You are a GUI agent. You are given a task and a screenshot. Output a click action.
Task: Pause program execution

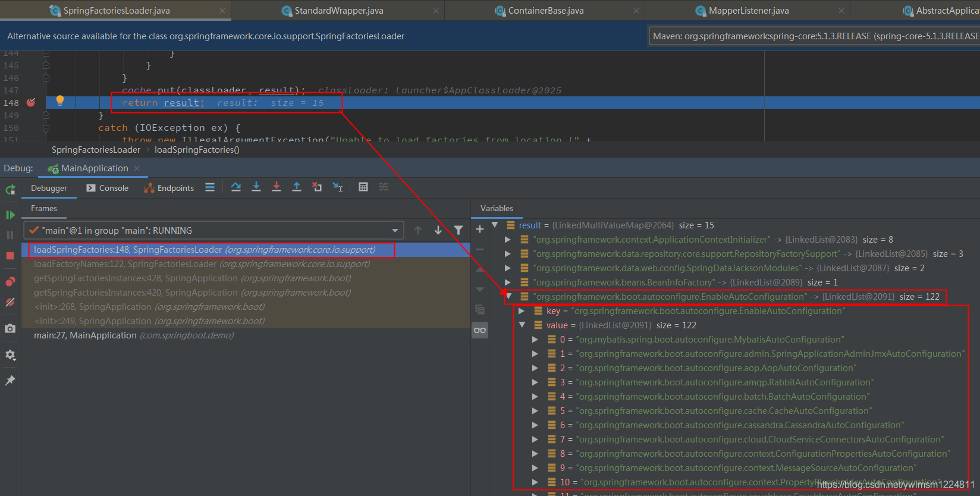(10, 235)
